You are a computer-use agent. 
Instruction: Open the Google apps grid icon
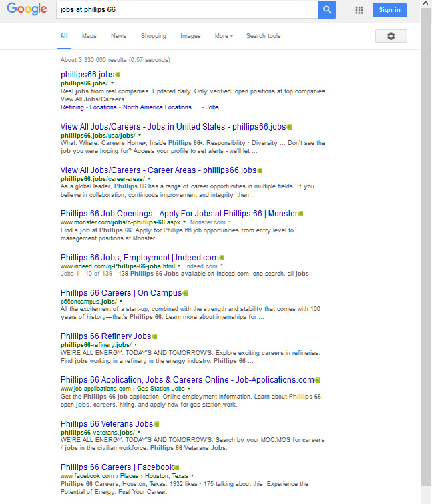click(359, 10)
